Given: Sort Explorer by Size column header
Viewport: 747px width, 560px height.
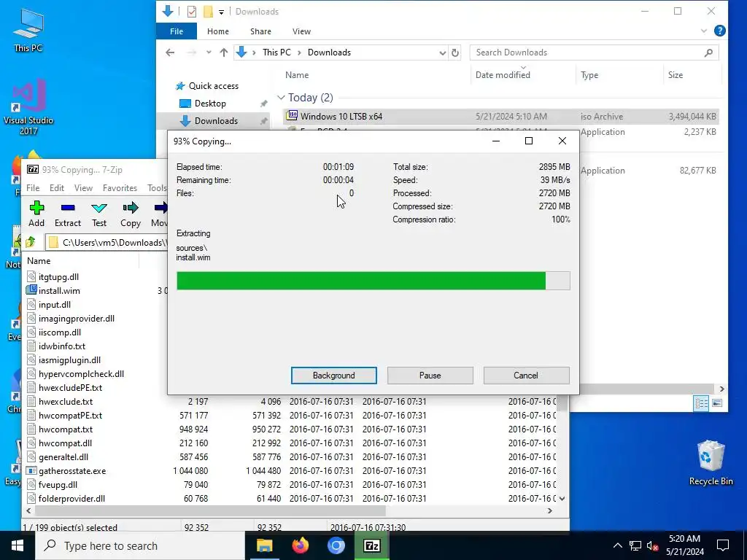Looking at the screenshot, I should (675, 75).
